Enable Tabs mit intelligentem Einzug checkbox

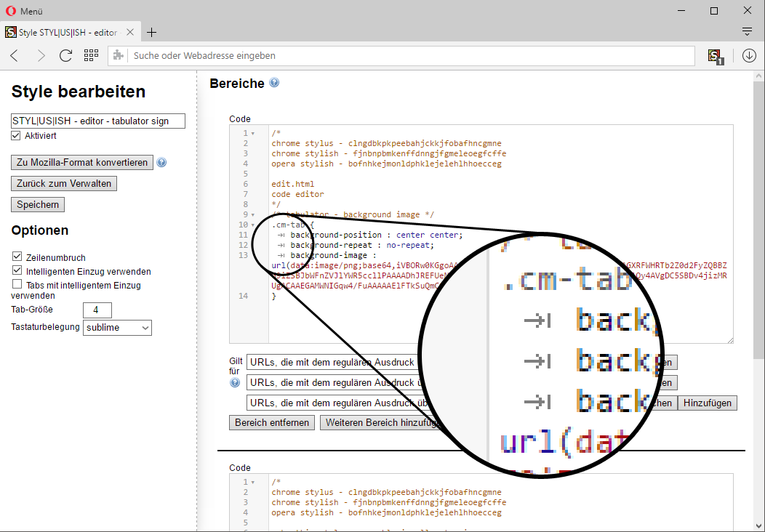[x=17, y=285]
